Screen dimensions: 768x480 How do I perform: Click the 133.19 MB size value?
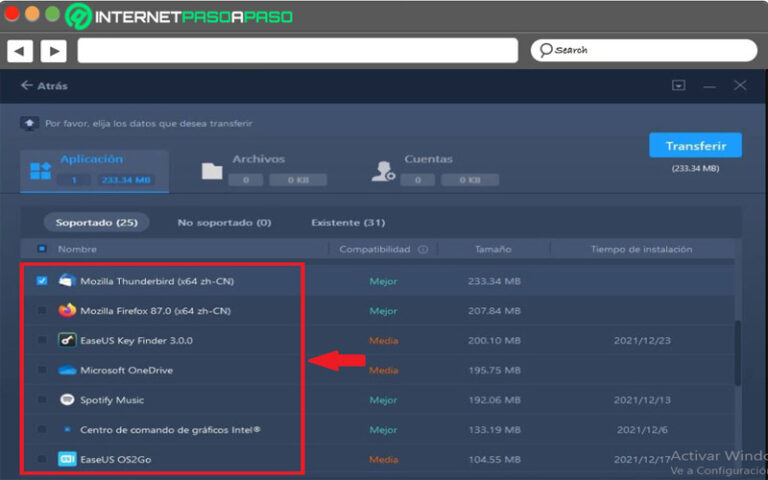[x=494, y=430]
